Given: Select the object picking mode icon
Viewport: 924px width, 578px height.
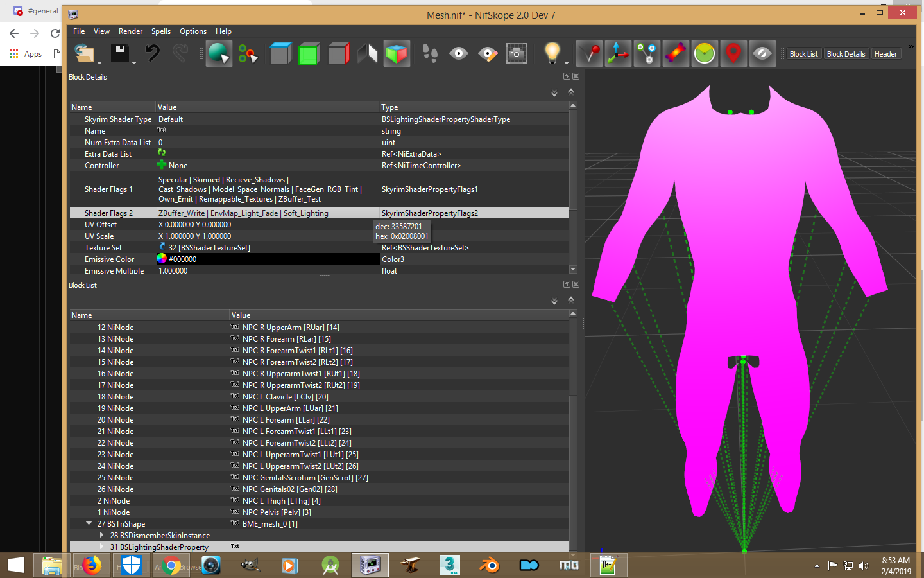Looking at the screenshot, I should point(219,53).
